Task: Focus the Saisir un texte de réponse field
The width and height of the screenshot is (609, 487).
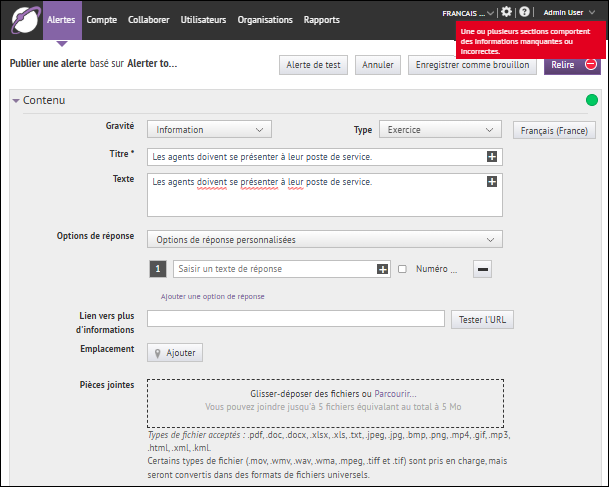Action: click(282, 269)
